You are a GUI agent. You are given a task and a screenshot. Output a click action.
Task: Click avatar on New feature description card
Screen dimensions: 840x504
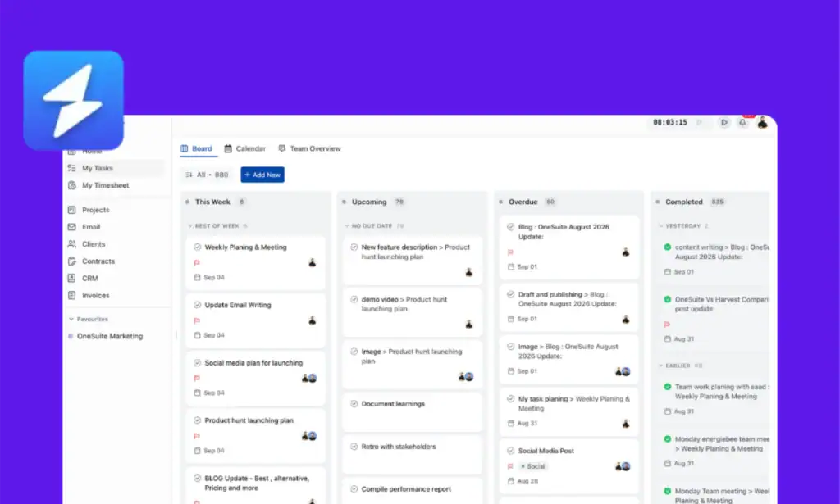[469, 272]
